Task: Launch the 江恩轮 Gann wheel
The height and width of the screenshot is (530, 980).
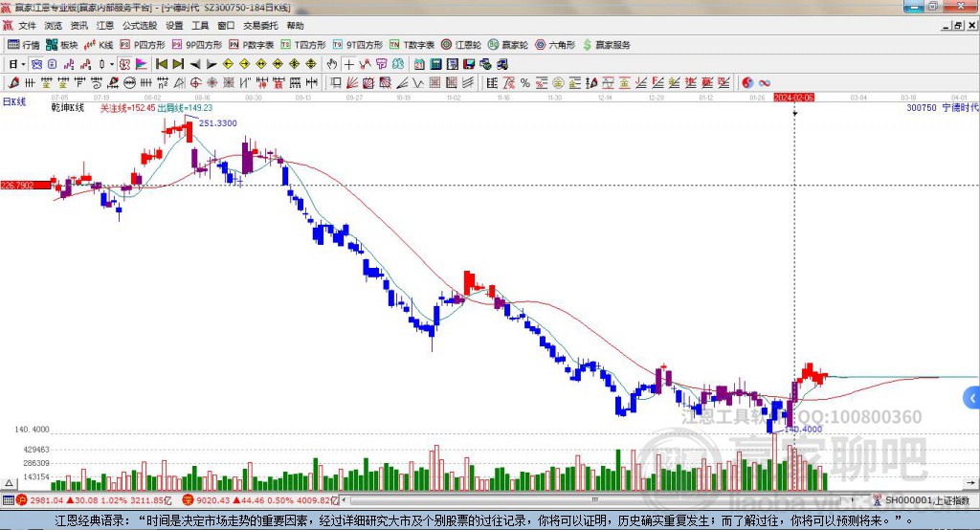Action: pos(461,45)
